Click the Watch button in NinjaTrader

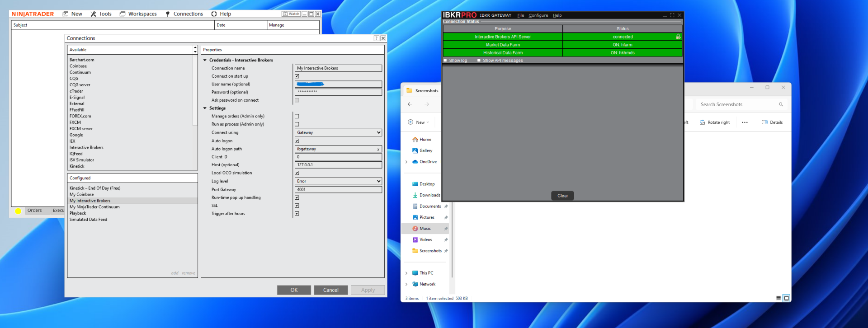pyautogui.click(x=291, y=14)
